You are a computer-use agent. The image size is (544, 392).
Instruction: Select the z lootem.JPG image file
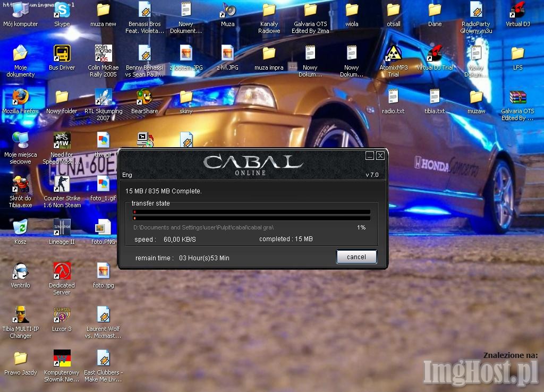pyautogui.click(x=186, y=54)
